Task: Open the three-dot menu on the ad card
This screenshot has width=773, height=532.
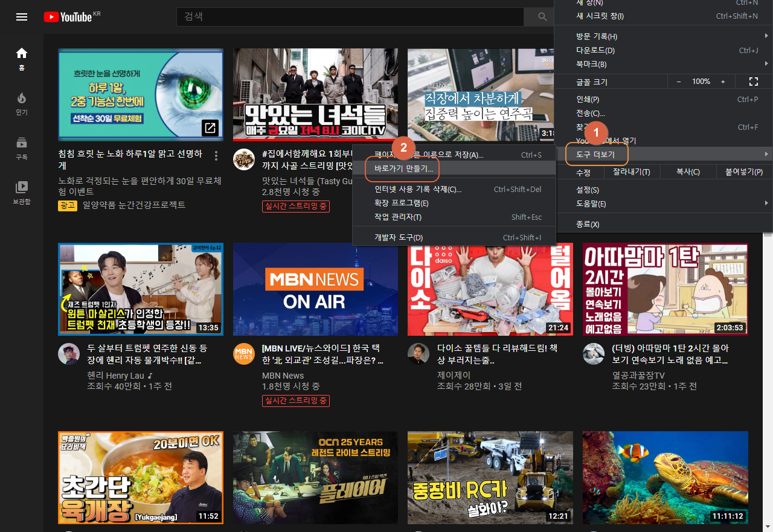Action: pos(216,156)
